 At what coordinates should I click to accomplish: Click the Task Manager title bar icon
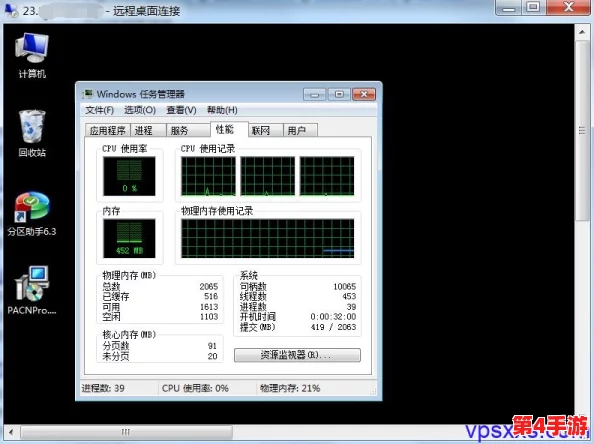click(88, 94)
